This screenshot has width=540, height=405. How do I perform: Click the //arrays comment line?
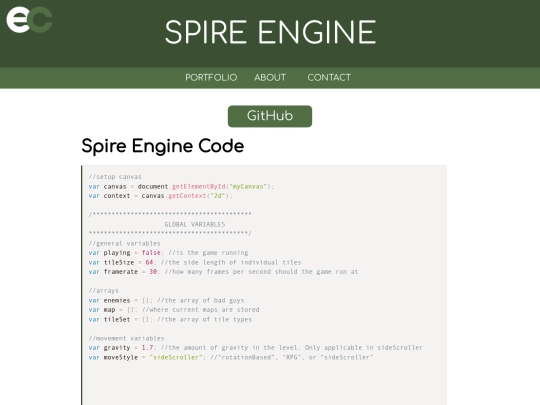[x=103, y=290]
